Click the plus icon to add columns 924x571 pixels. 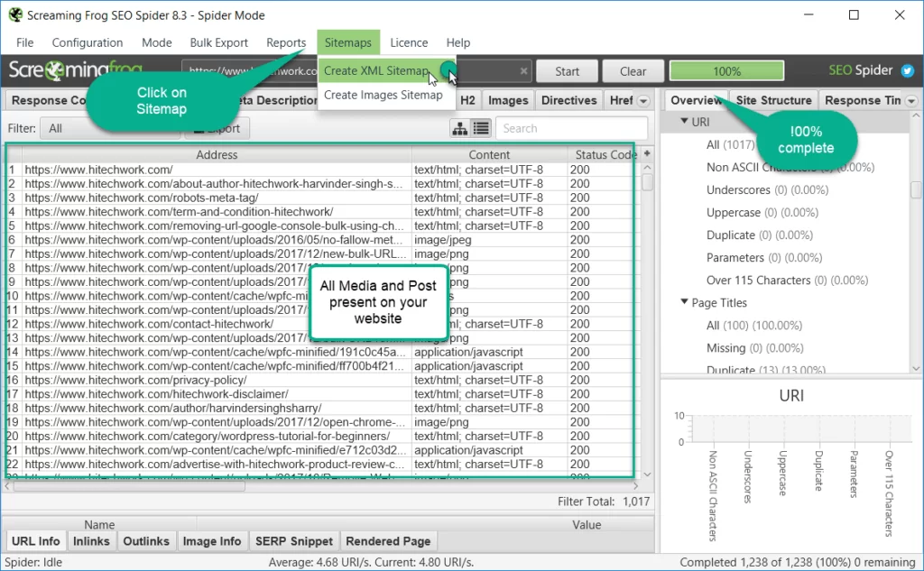tap(647, 153)
